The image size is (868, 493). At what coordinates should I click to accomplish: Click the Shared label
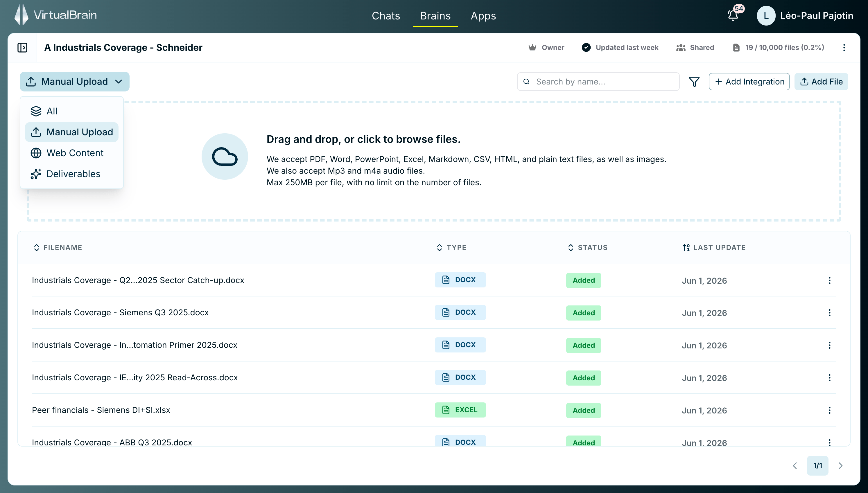click(702, 47)
